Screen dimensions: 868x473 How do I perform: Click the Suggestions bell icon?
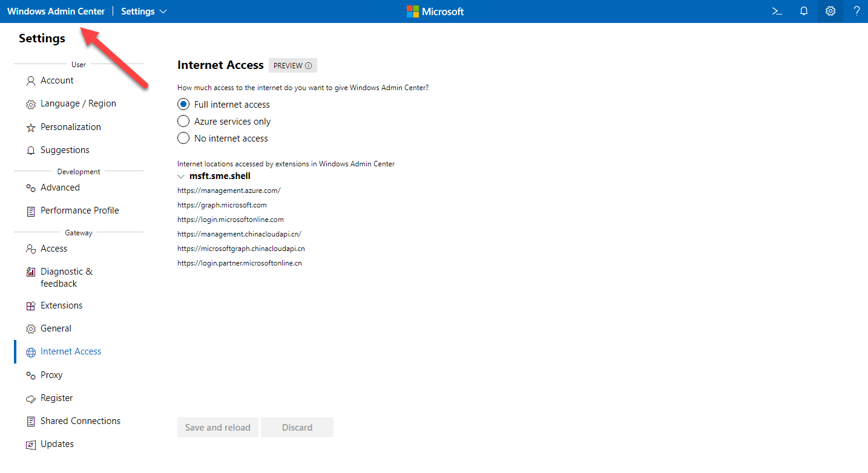pyautogui.click(x=31, y=151)
